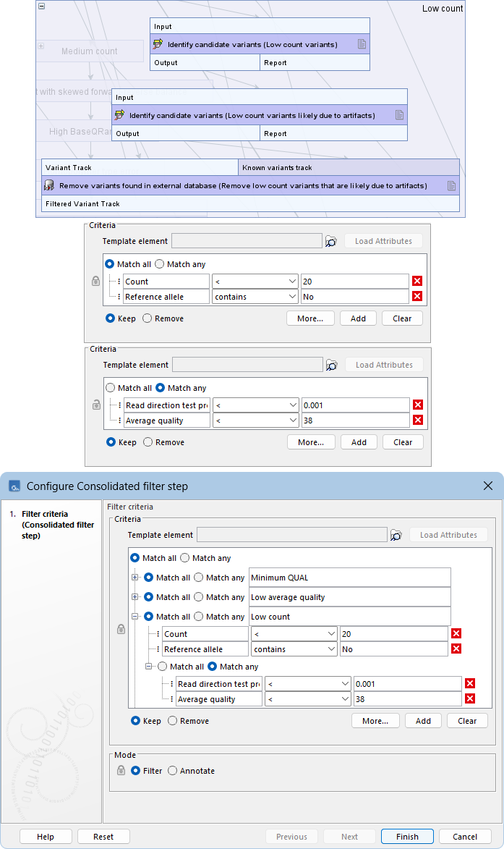This screenshot has width=504, height=849.
Task: Click the Reset button
Action: [x=103, y=837]
